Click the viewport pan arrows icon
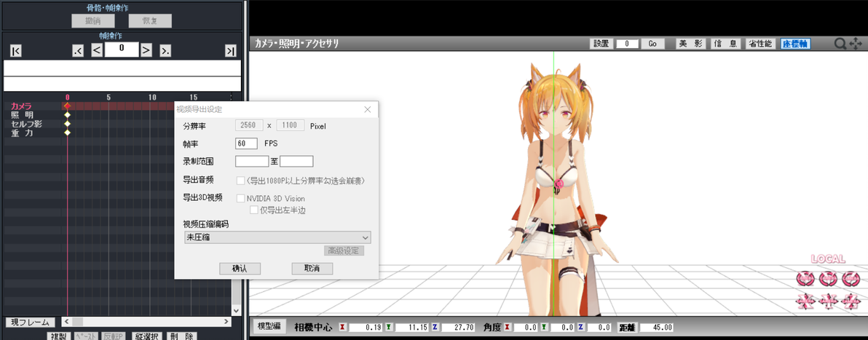868x340 pixels. click(856, 43)
